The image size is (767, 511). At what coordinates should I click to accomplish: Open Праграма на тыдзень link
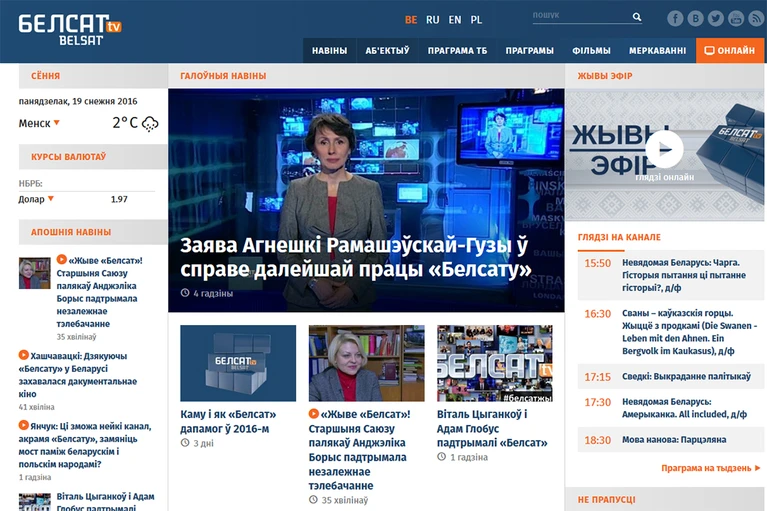(711, 468)
